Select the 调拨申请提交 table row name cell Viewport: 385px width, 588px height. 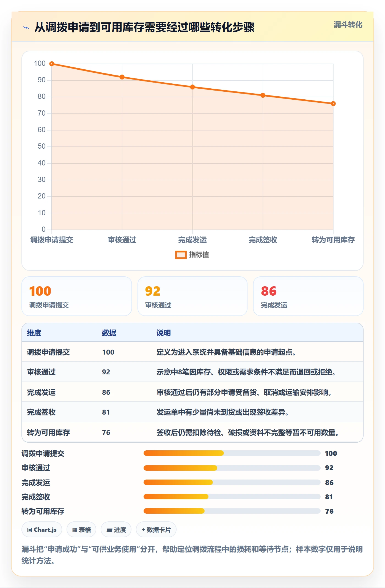(48, 352)
